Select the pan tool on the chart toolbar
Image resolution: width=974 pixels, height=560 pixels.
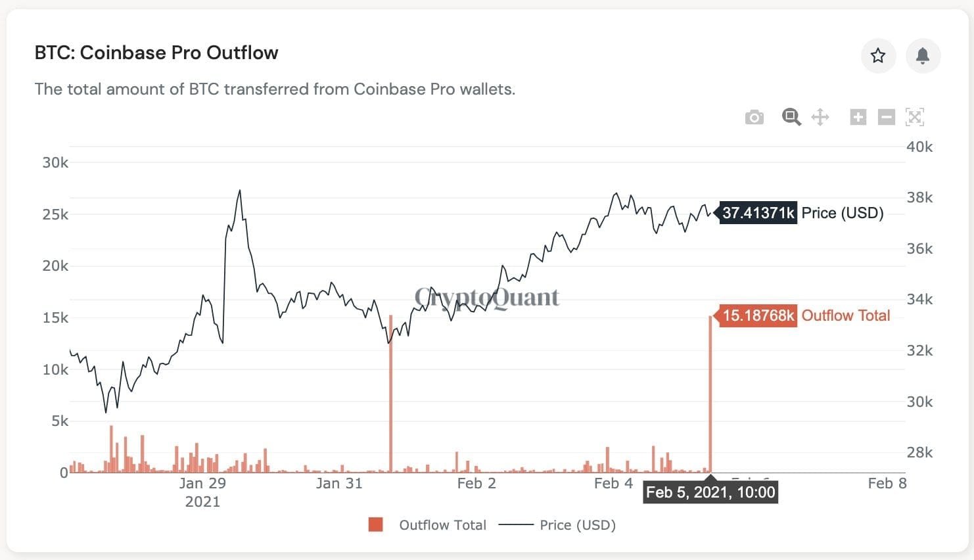click(x=820, y=116)
